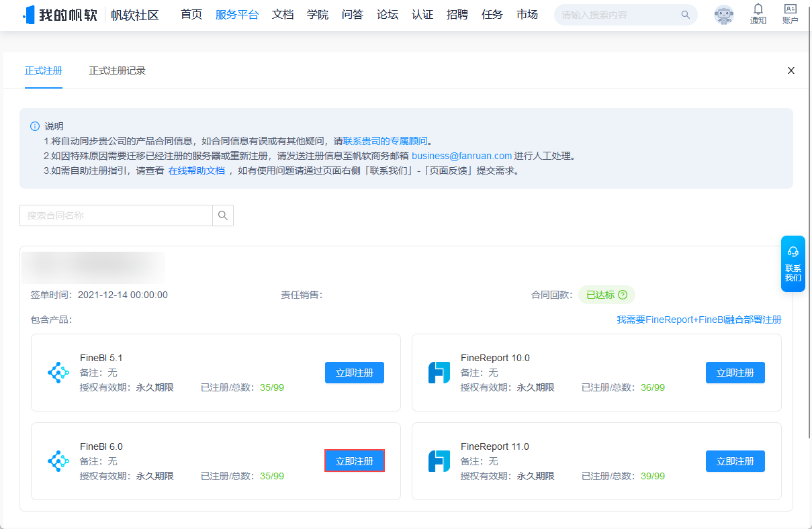The height and width of the screenshot is (529, 812).
Task: Click the 责任销售 label
Action: click(x=302, y=295)
